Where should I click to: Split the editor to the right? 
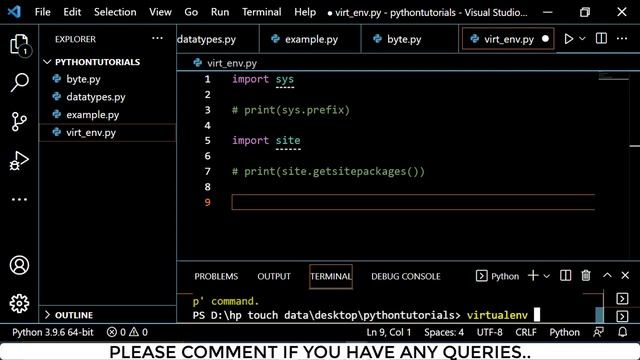click(601, 39)
